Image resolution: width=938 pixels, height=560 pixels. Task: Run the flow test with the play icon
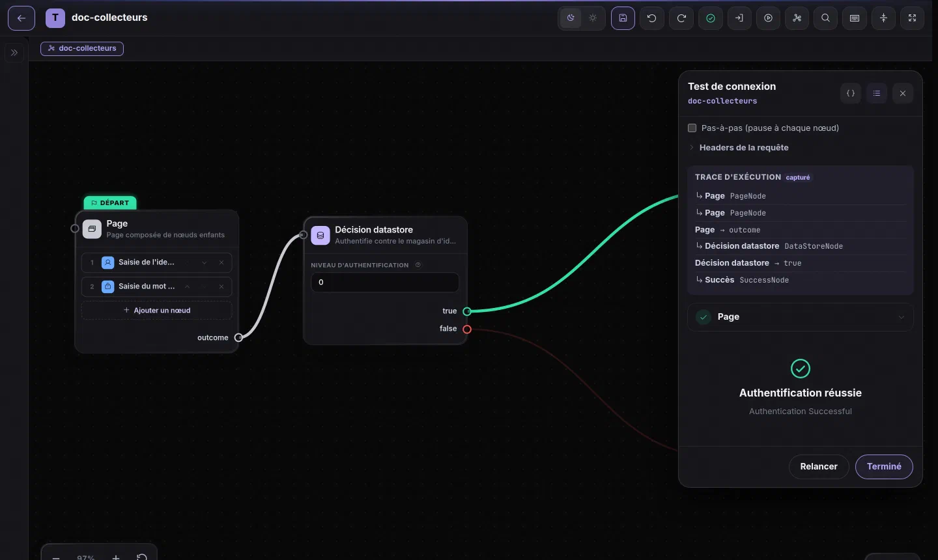click(x=769, y=18)
